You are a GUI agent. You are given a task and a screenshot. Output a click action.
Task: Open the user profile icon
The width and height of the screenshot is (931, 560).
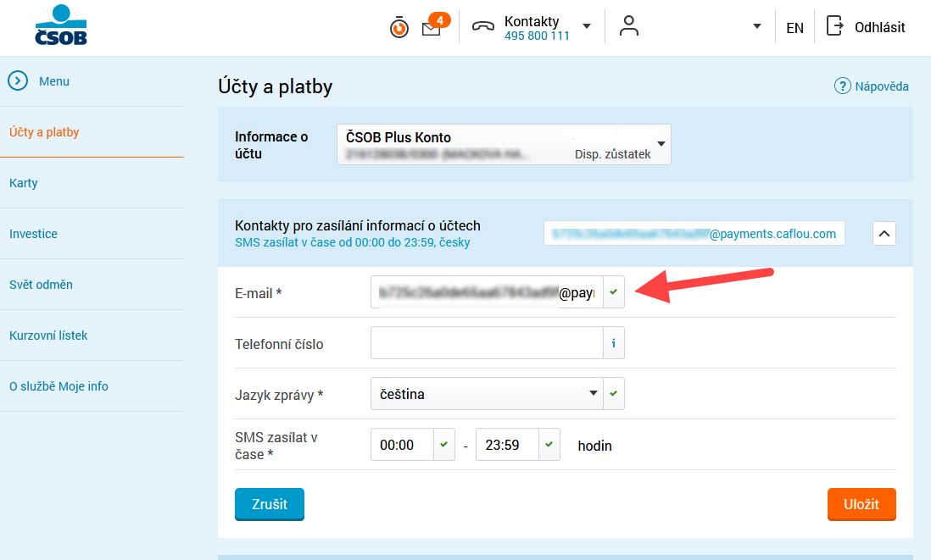point(628,26)
